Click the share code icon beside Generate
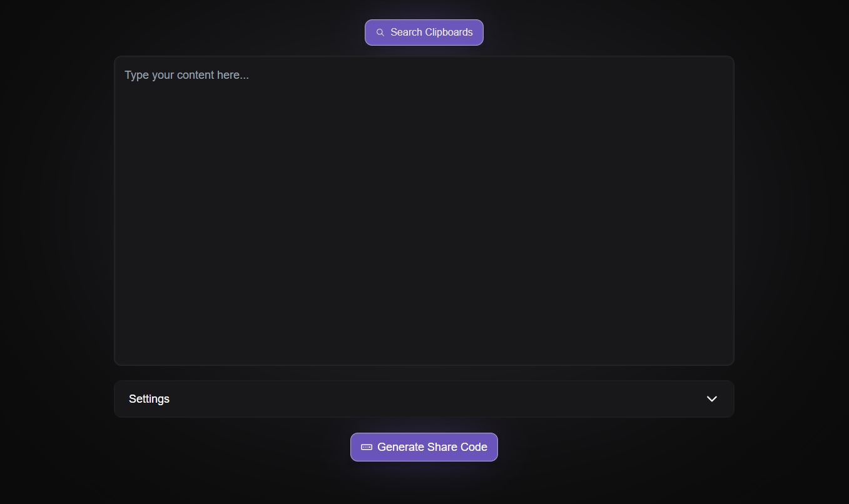Image resolution: width=849 pixels, height=504 pixels. (x=367, y=447)
